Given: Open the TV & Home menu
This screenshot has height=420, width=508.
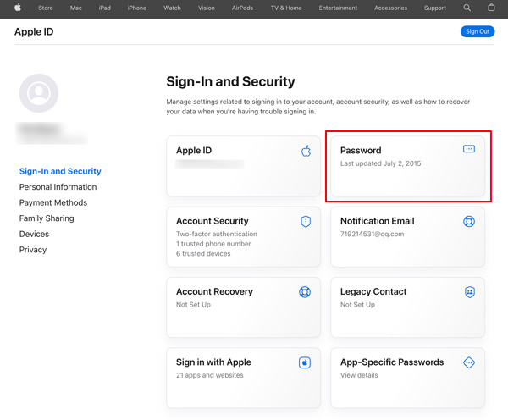Looking at the screenshot, I should pyautogui.click(x=286, y=8).
